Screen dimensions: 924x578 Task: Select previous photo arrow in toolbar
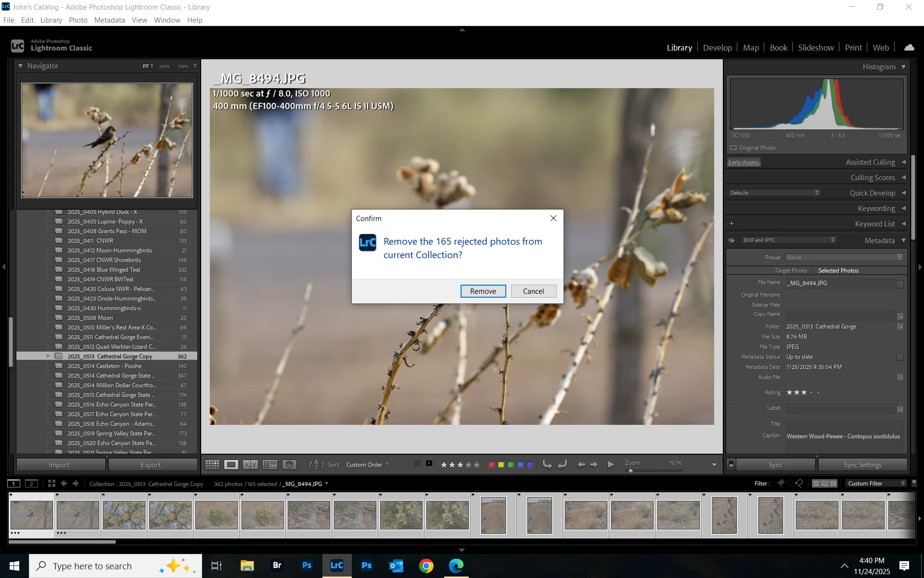click(581, 464)
